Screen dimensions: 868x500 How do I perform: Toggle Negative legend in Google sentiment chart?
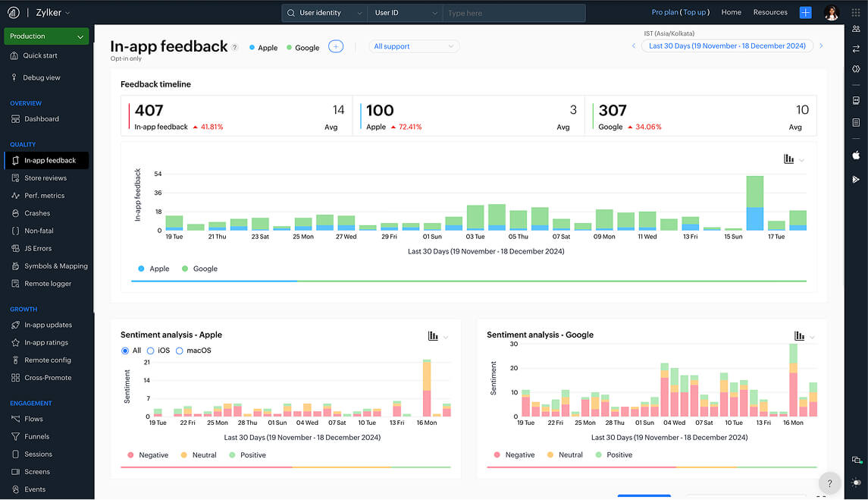click(514, 455)
